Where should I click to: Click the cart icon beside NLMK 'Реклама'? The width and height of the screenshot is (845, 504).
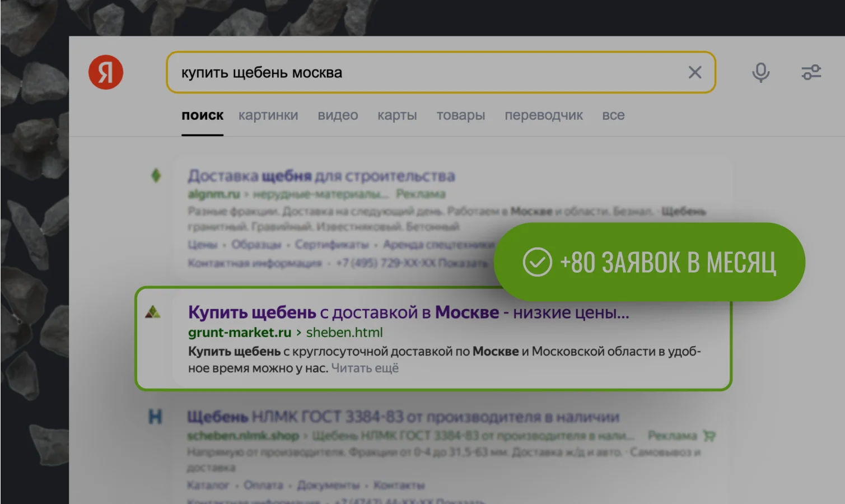click(709, 436)
